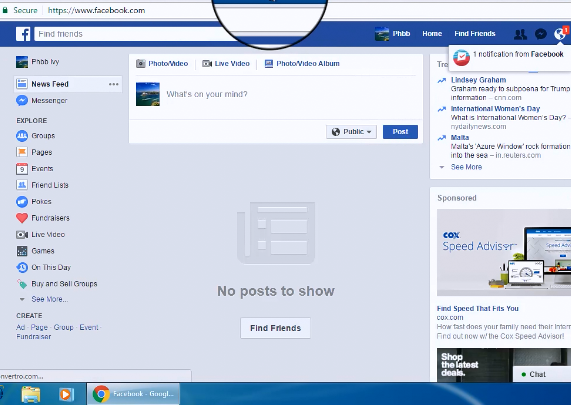Open Live Video in the Explore sidebar
This screenshot has height=405, width=571.
[40, 235]
